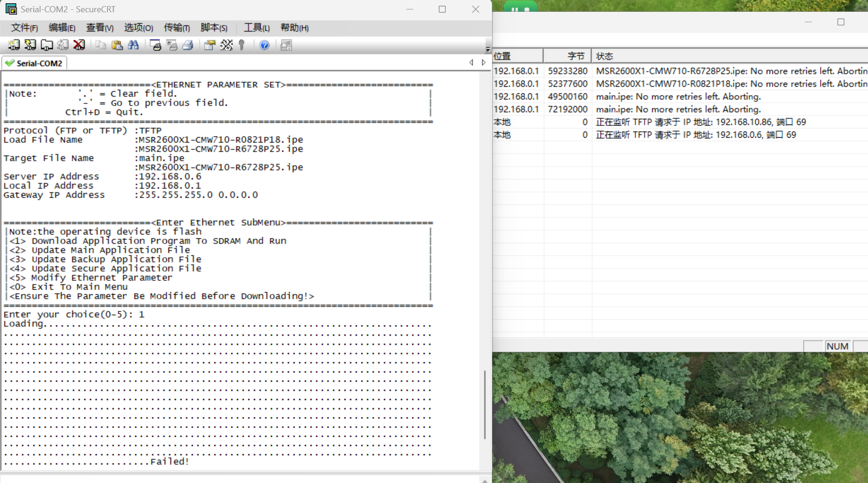Click the '<3> Update Backup Application File' line
The image size is (868, 483).
pyautogui.click(x=106, y=259)
